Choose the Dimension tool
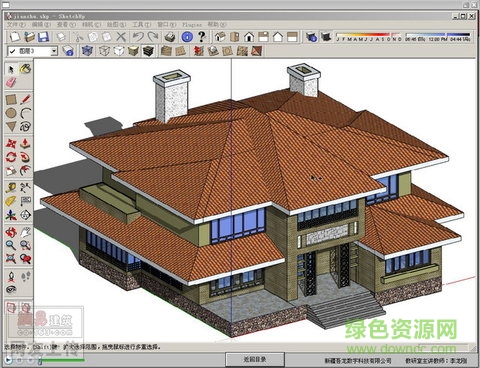This screenshot has height=368, width=480. pos(25,188)
